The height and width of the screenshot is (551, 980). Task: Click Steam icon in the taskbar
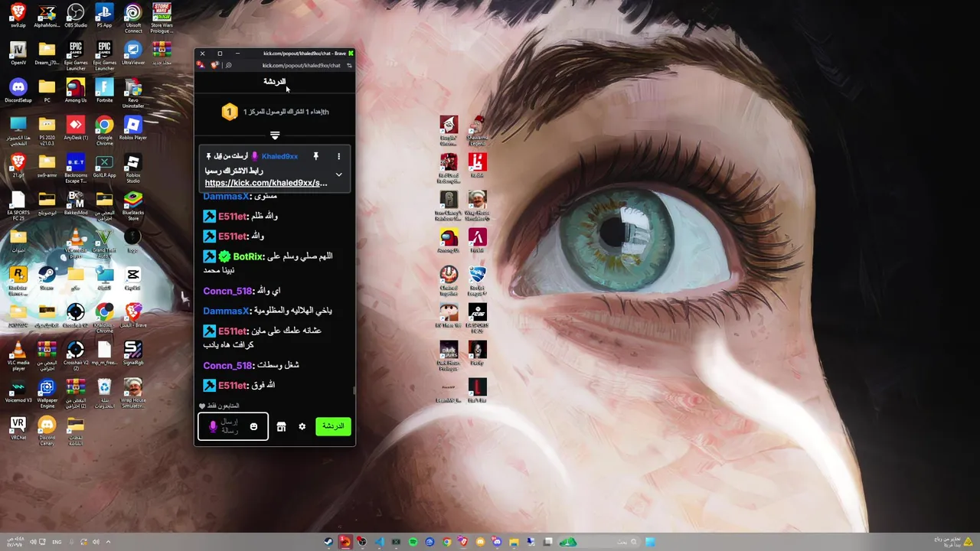pos(328,542)
